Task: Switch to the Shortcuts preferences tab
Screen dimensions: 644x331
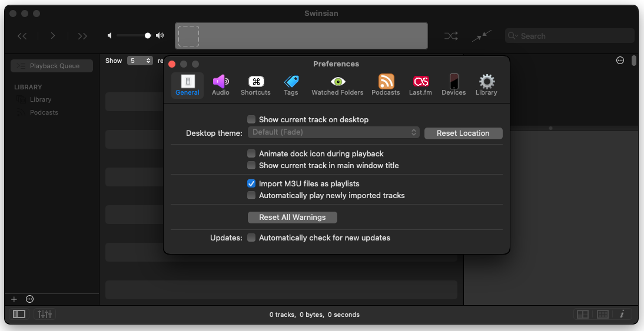Action: [255, 85]
